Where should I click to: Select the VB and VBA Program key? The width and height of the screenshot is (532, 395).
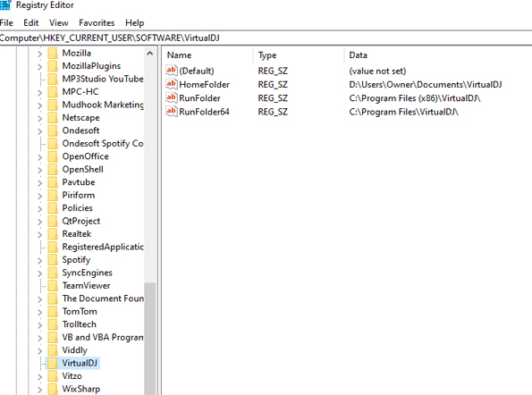pyautogui.click(x=103, y=338)
